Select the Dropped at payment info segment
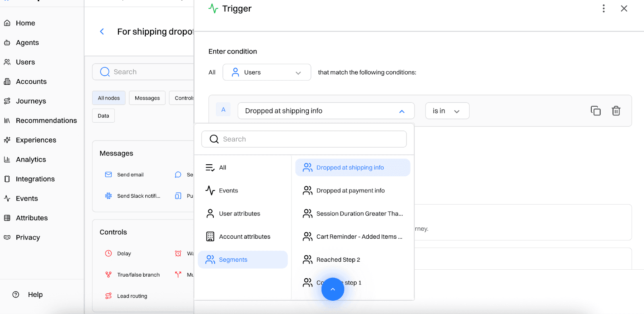The image size is (644, 314). tap(350, 191)
